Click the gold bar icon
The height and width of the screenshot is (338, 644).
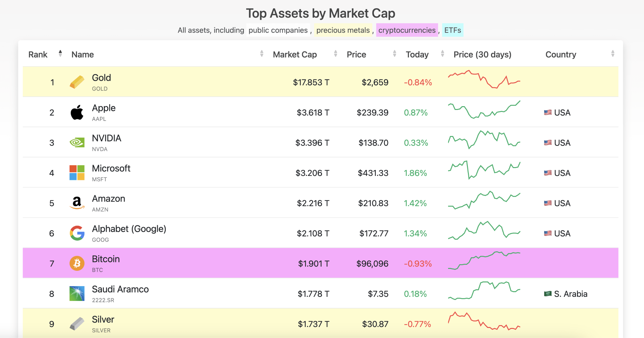pos(77,82)
